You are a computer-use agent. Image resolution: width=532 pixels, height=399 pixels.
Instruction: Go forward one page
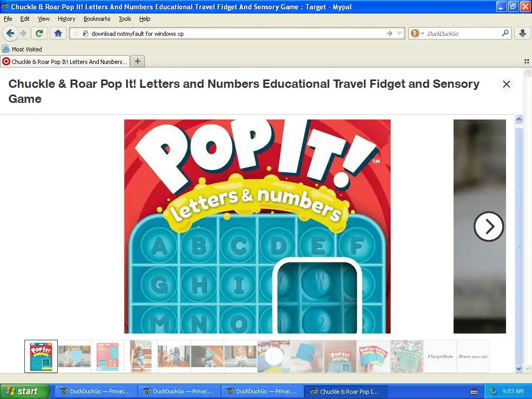coord(23,33)
